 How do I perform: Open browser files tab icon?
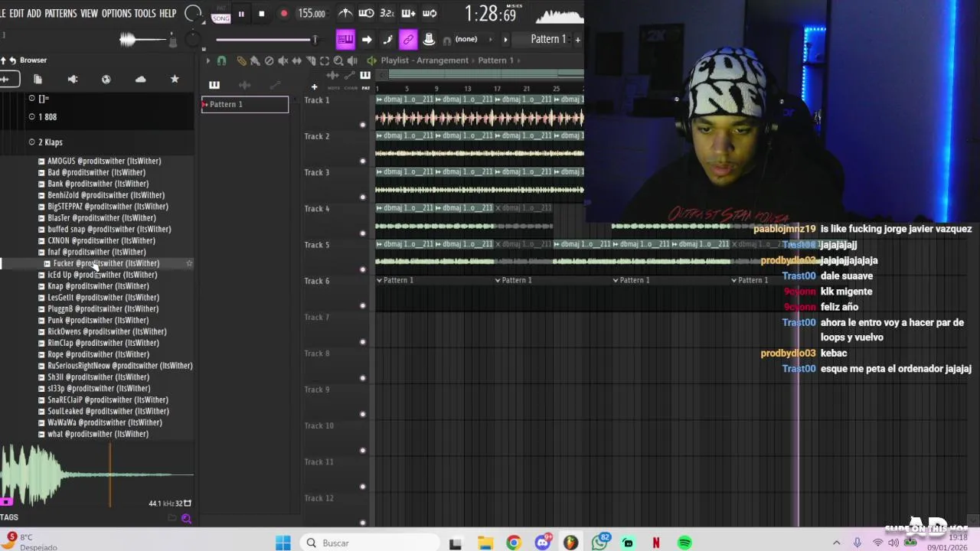pyautogui.click(x=38, y=79)
